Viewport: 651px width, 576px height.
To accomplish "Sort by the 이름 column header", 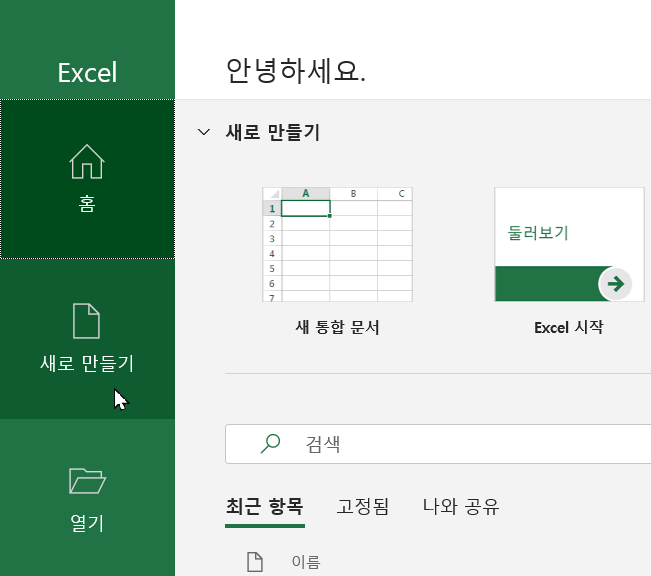I will coord(306,562).
